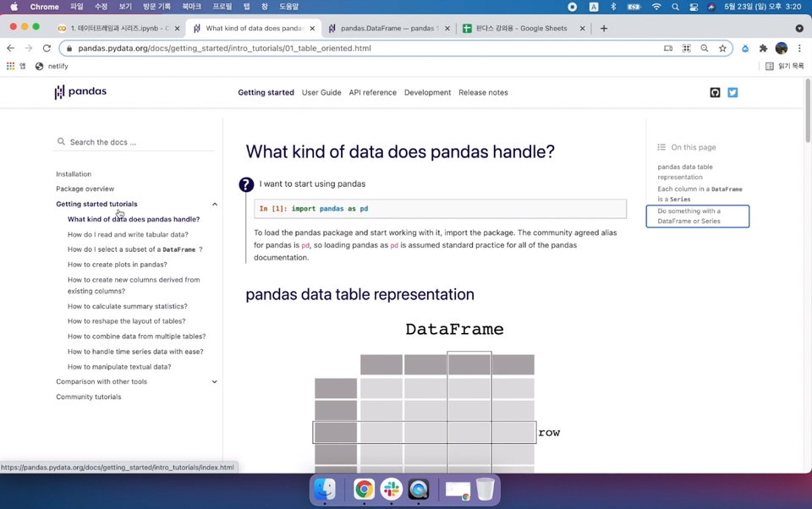Open the zoom magnifier in the address bar

(x=705, y=48)
